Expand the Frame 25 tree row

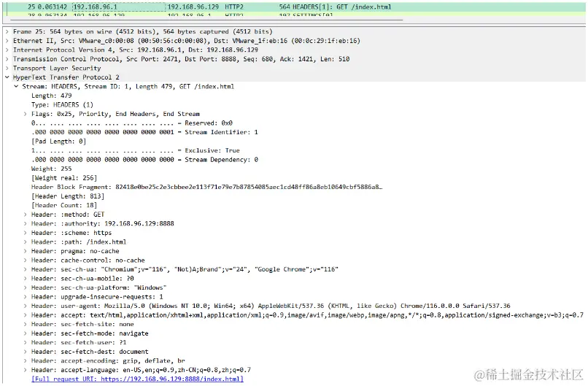[x=7, y=31]
